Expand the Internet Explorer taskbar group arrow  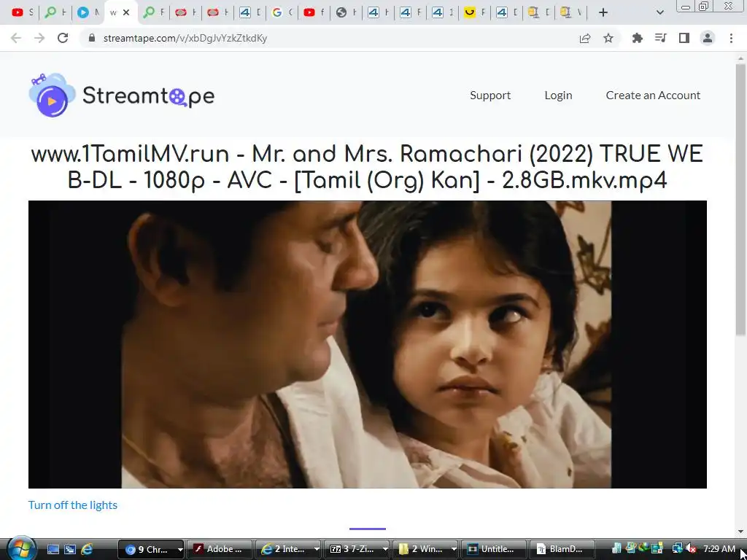(317, 549)
